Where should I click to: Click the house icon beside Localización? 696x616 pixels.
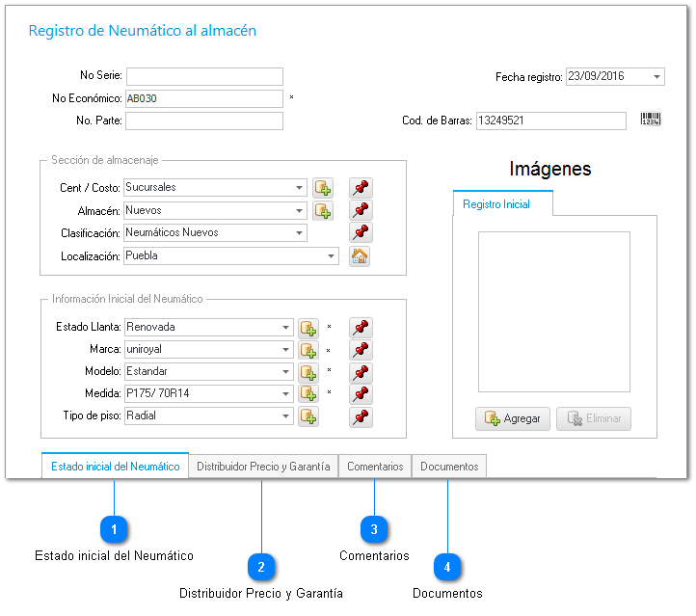pos(360,256)
